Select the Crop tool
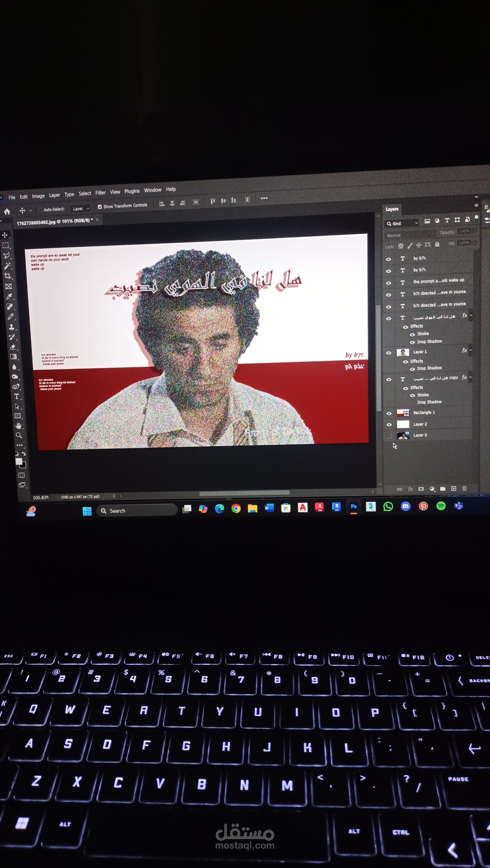The width and height of the screenshot is (490, 868). click(7, 276)
